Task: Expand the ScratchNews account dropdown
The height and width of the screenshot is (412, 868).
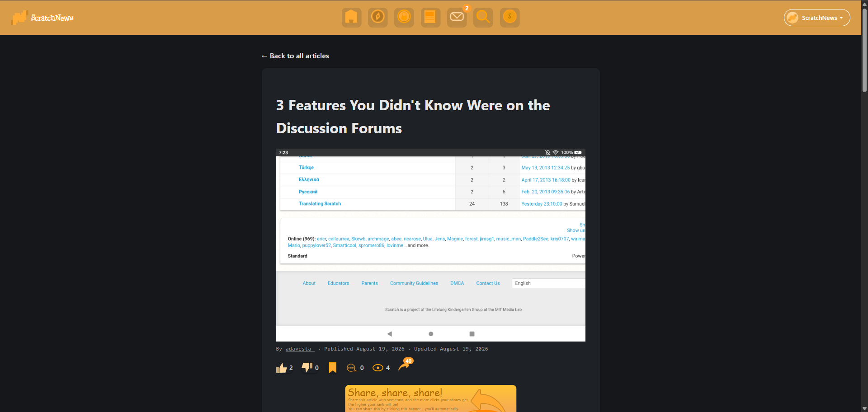Action: pyautogui.click(x=817, y=18)
